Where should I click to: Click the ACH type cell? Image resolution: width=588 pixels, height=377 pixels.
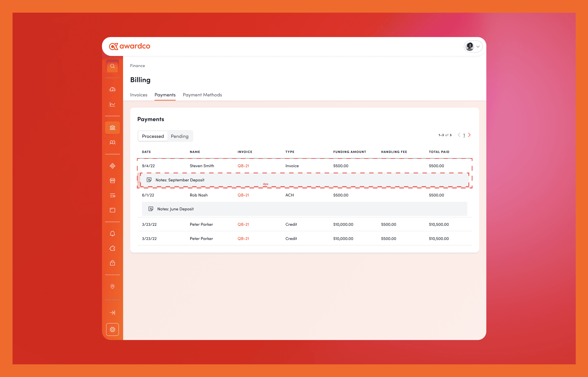click(x=290, y=195)
